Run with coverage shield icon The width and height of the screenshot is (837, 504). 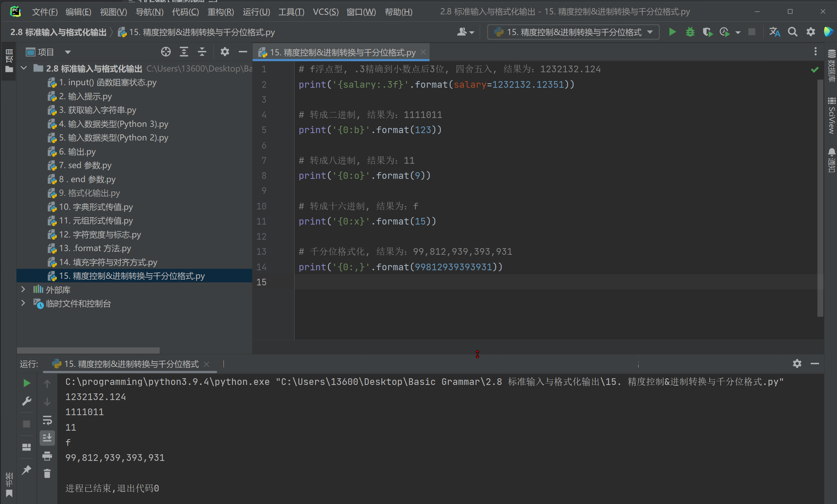(x=707, y=32)
